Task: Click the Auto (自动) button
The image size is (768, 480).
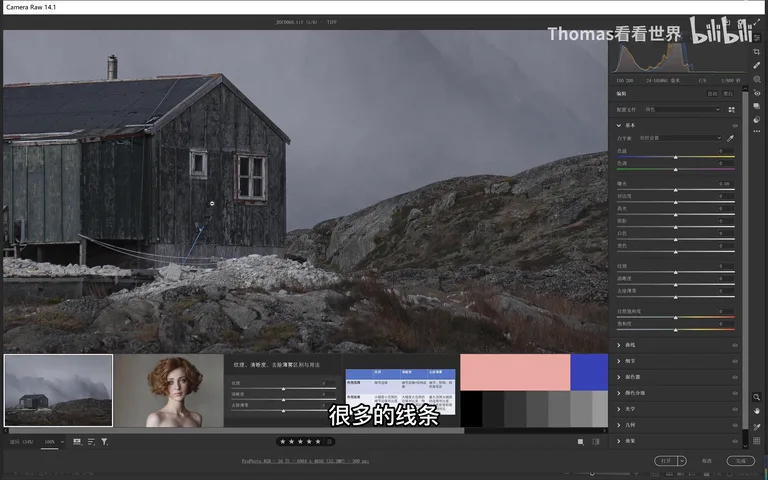Action: (712, 94)
